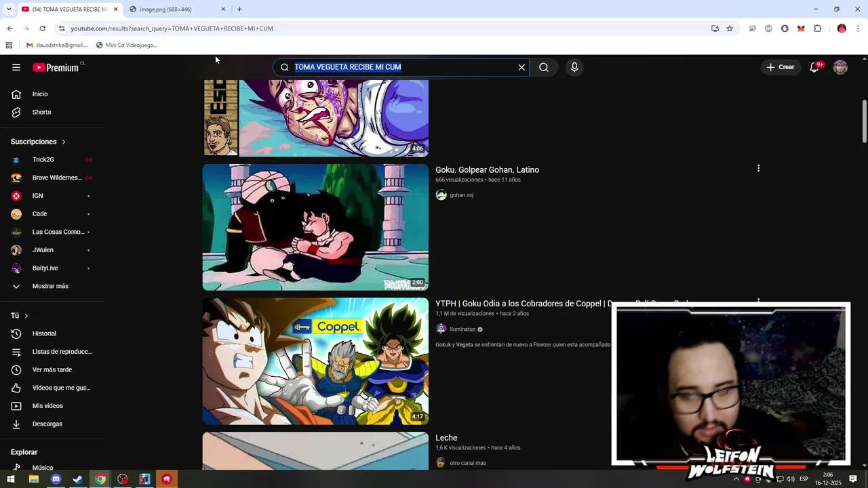
Task: Go back with browser back arrow
Action: [9, 28]
